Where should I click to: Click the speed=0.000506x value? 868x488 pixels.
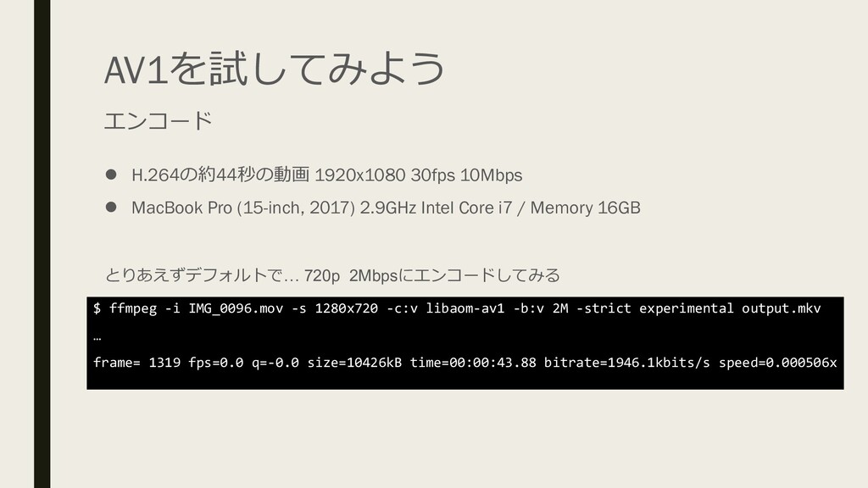click(778, 363)
